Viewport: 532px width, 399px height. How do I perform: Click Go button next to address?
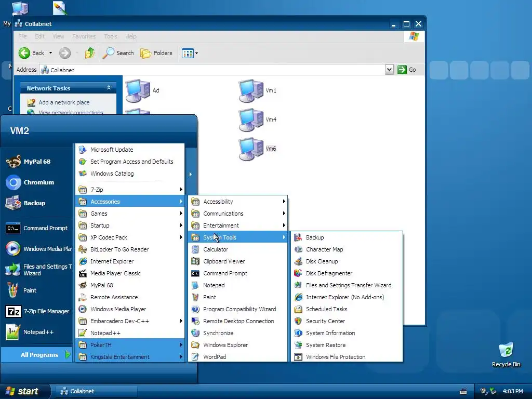tap(407, 70)
